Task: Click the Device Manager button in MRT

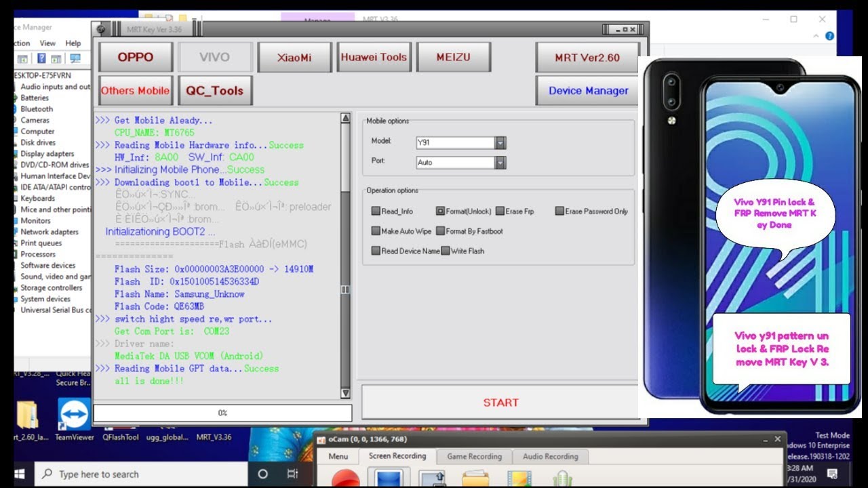Action: pyautogui.click(x=587, y=90)
